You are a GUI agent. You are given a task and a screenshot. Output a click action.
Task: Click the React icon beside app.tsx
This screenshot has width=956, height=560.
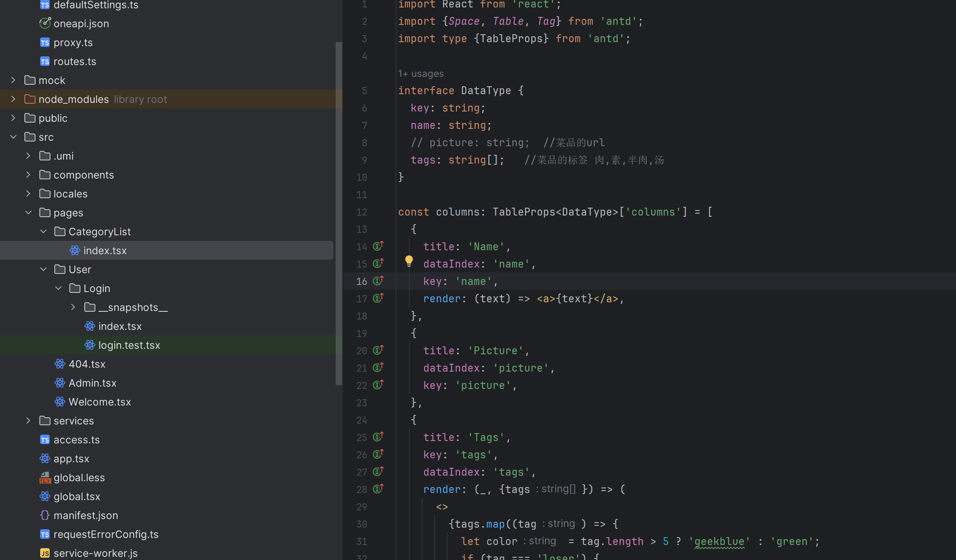pos(45,459)
